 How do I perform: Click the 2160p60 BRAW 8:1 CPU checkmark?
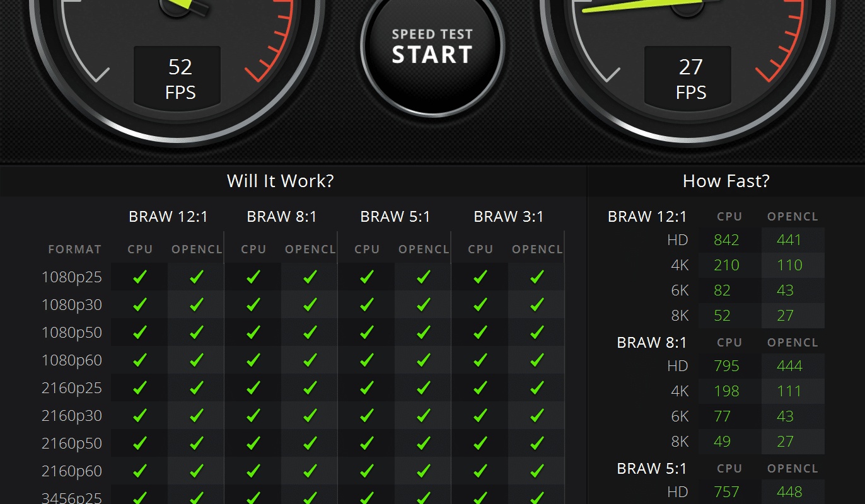pyautogui.click(x=253, y=471)
